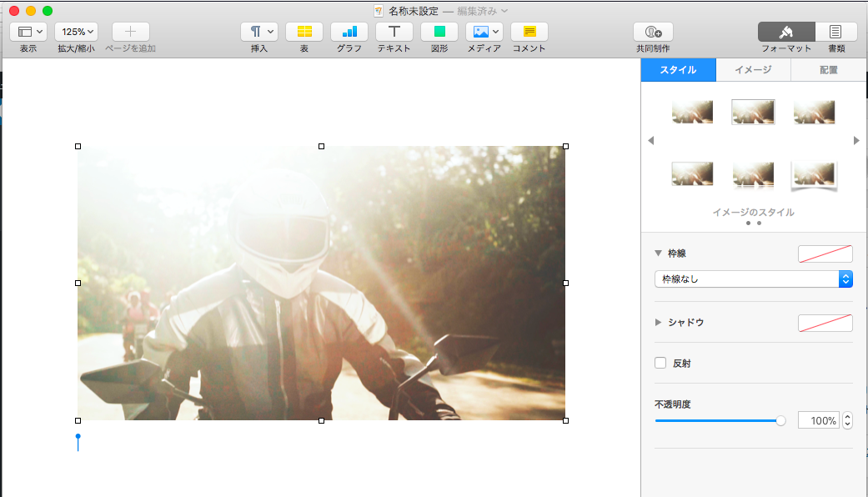Show next image styles with right arrow
This screenshot has height=497, width=868.
coord(856,141)
